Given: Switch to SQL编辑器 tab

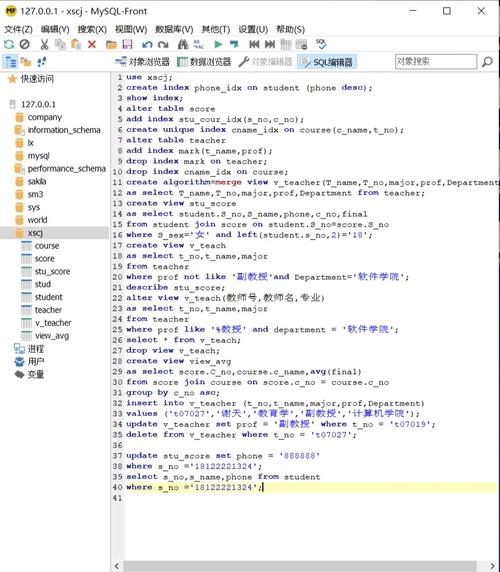Looking at the screenshot, I should tap(326, 62).
